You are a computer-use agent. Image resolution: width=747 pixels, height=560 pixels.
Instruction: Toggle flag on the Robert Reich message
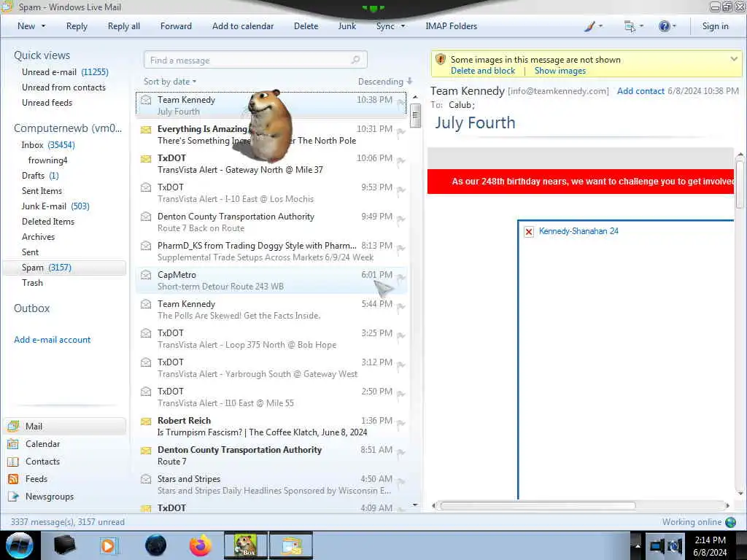tap(400, 424)
